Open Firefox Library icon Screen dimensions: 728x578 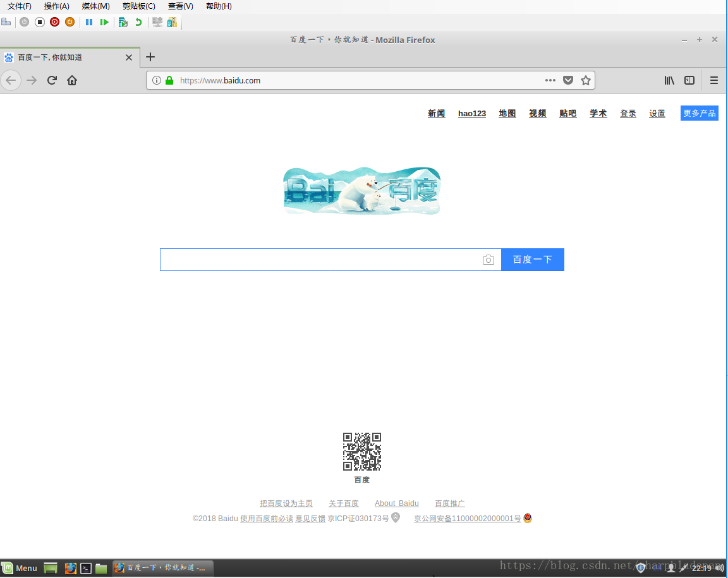point(669,80)
